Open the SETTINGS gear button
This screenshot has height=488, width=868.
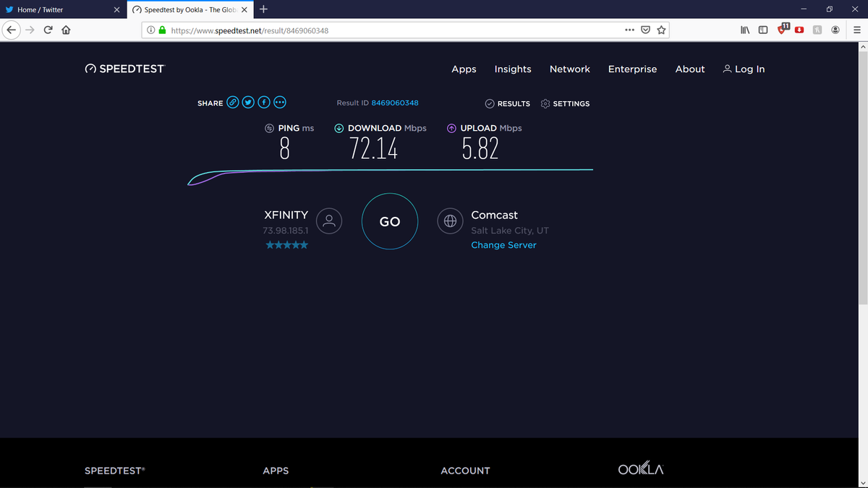coord(565,103)
